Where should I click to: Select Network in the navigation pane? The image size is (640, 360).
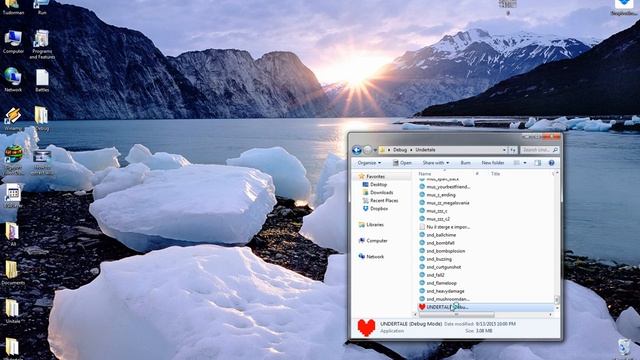(375, 257)
